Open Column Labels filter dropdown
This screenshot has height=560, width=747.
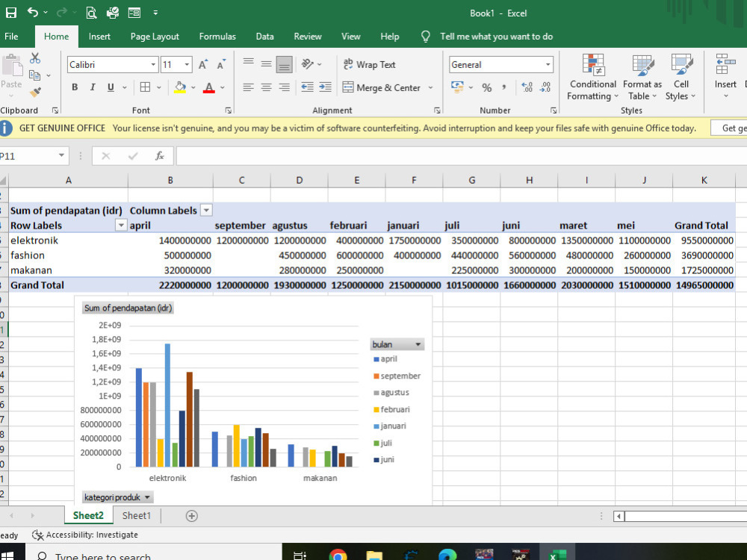pyautogui.click(x=206, y=210)
